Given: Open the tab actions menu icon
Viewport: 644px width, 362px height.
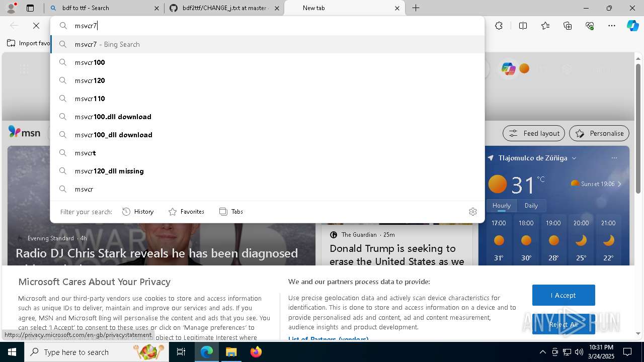Looking at the screenshot, I should (30, 8).
